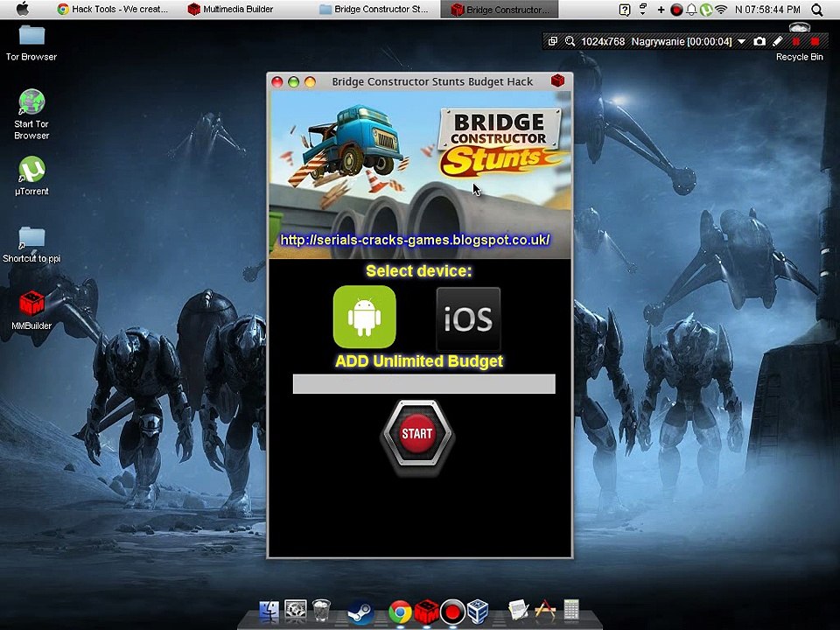Stop recording with the red square button
Viewport: 840px width, 630px height.
(815, 41)
